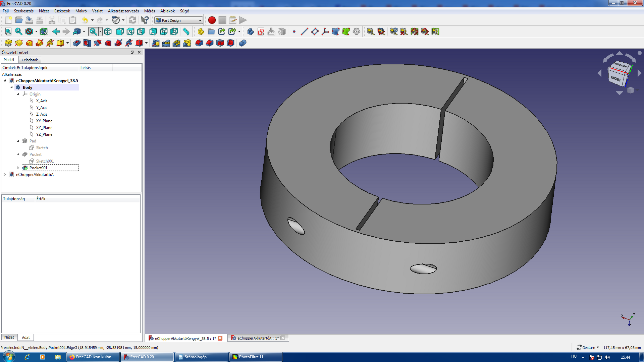Apply a Mirrored feature
The width and height of the screenshot is (644, 362).
156,43
